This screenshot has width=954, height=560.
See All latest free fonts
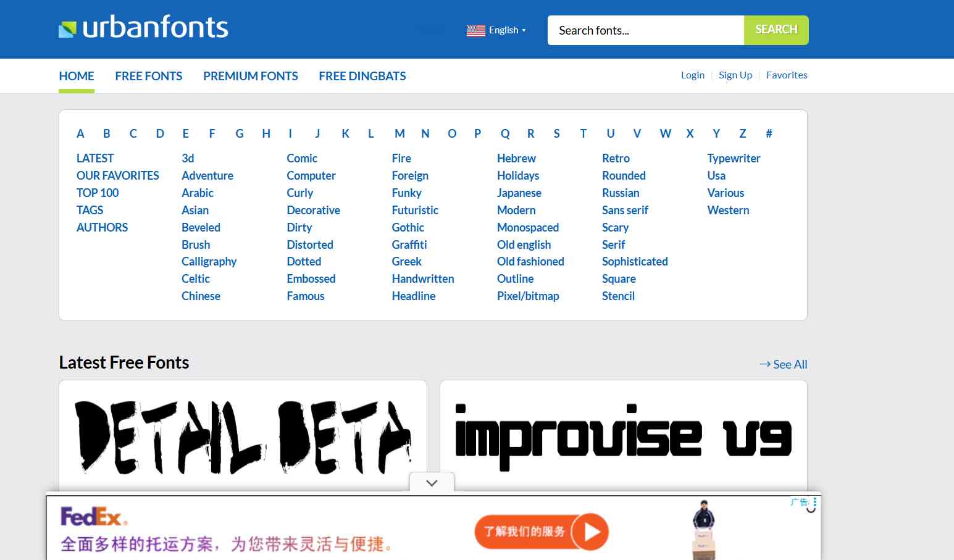(x=790, y=364)
